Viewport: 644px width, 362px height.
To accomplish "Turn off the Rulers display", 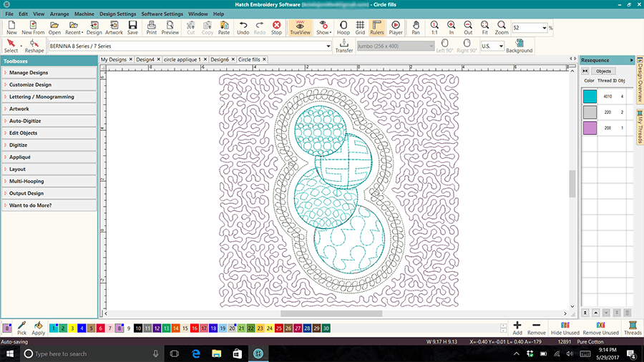I will coord(376,28).
